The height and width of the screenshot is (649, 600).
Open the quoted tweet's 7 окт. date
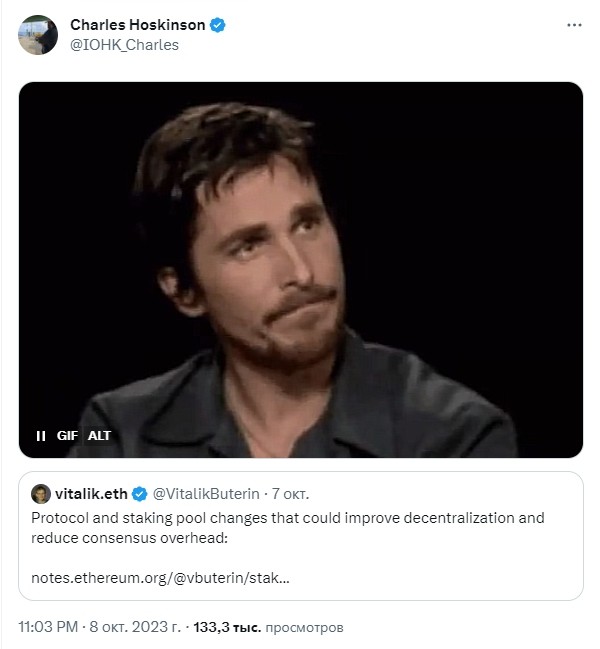[290, 494]
